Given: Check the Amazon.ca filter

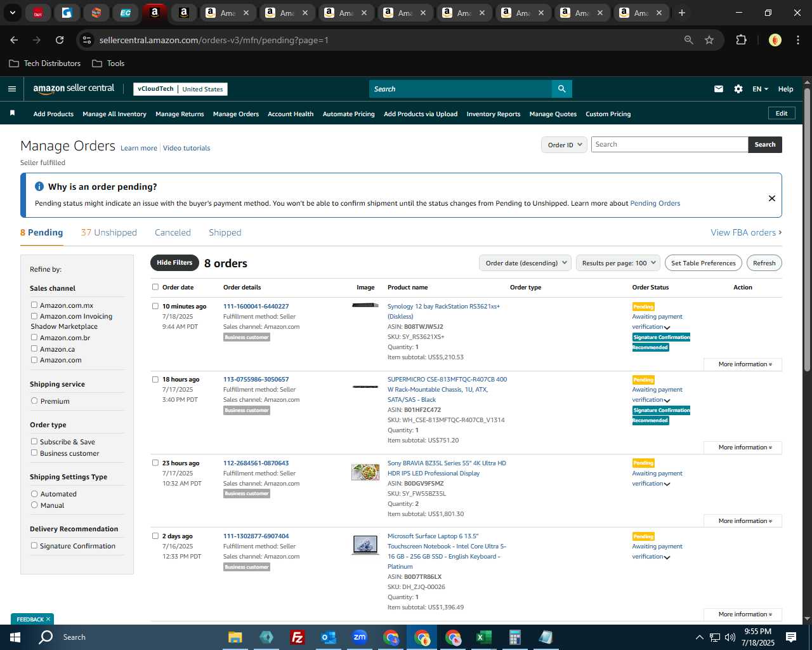Looking at the screenshot, I should click(x=34, y=348).
